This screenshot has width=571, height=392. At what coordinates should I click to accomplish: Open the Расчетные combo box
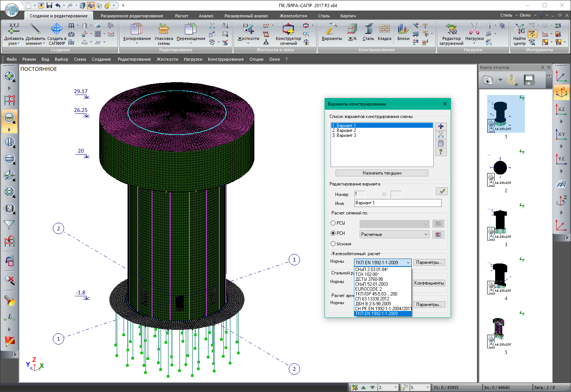coord(394,234)
